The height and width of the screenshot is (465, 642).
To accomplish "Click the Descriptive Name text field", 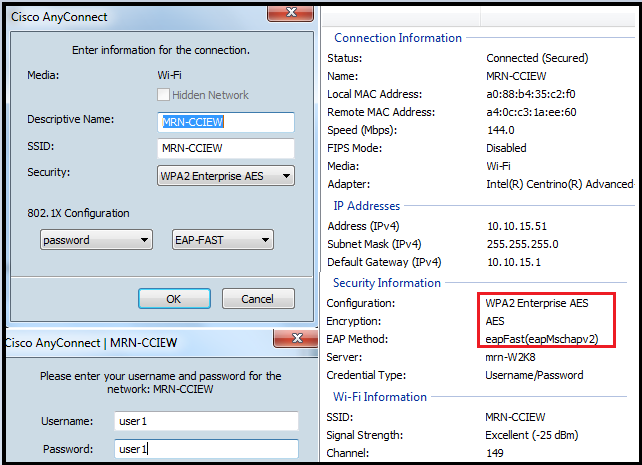I will pyautogui.click(x=227, y=122).
